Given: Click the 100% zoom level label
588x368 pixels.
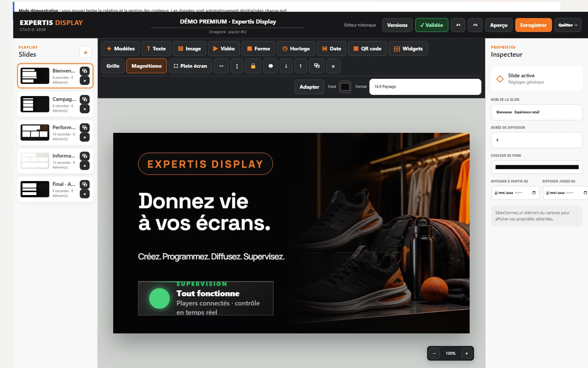Looking at the screenshot, I should pos(450,353).
